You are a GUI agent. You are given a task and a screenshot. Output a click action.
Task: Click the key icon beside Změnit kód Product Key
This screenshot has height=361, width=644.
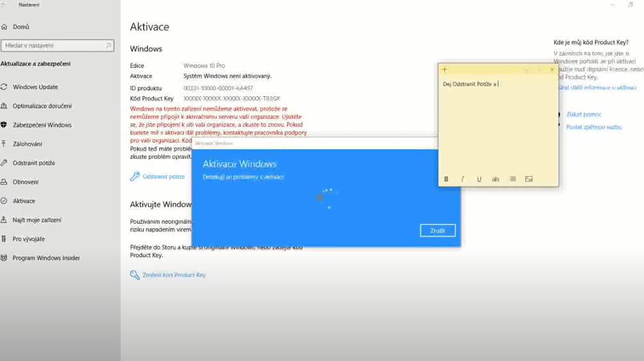tap(135, 274)
